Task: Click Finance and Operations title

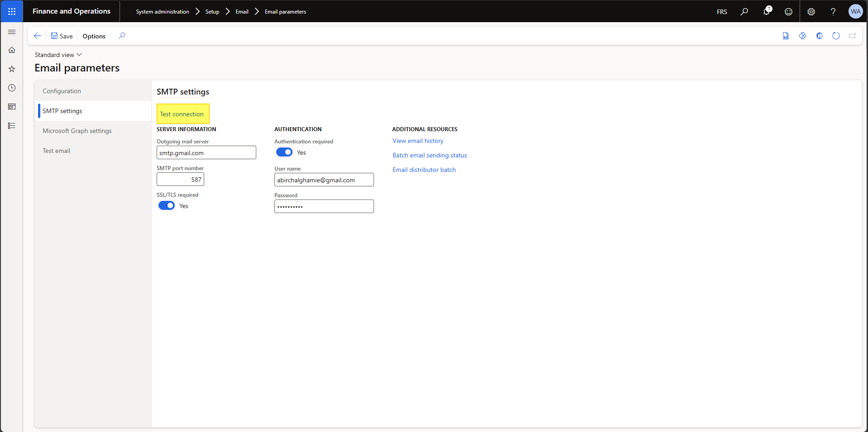Action: pos(72,11)
